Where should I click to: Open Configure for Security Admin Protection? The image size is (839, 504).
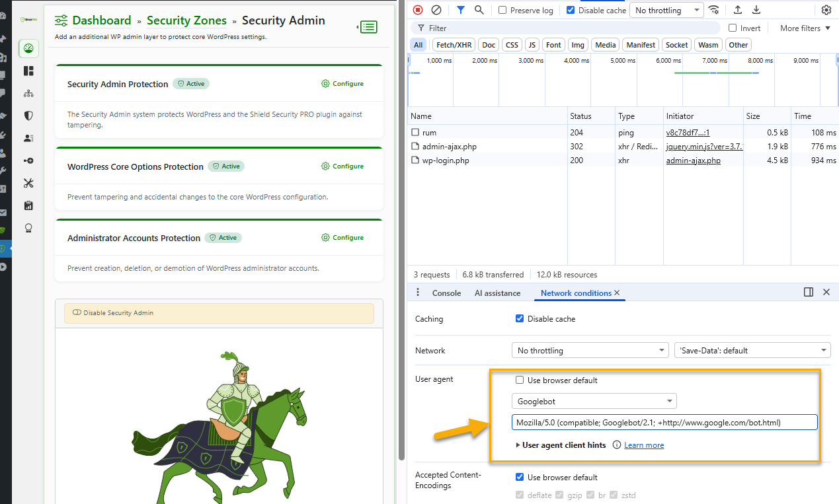[342, 83]
